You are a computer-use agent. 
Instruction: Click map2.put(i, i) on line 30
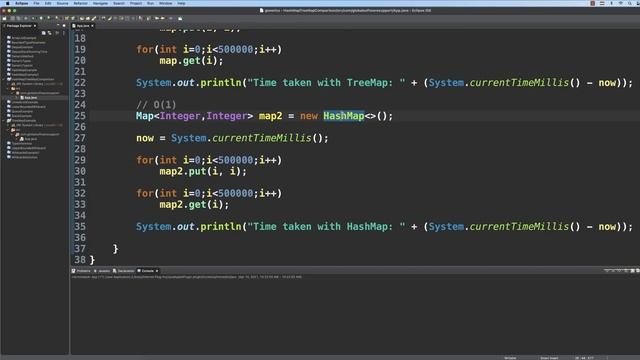(x=203, y=171)
